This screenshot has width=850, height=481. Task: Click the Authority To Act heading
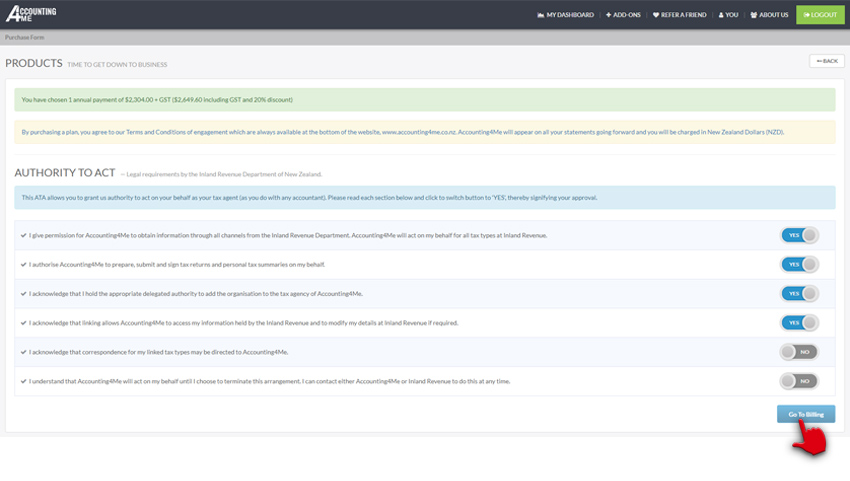click(x=65, y=173)
